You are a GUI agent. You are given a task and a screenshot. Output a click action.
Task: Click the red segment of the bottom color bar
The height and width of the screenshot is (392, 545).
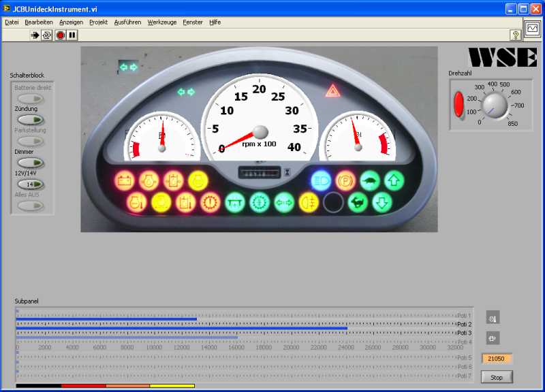click(84, 386)
